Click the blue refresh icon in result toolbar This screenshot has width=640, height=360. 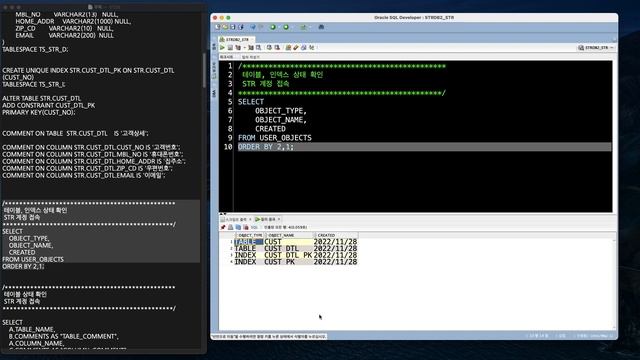(238, 227)
